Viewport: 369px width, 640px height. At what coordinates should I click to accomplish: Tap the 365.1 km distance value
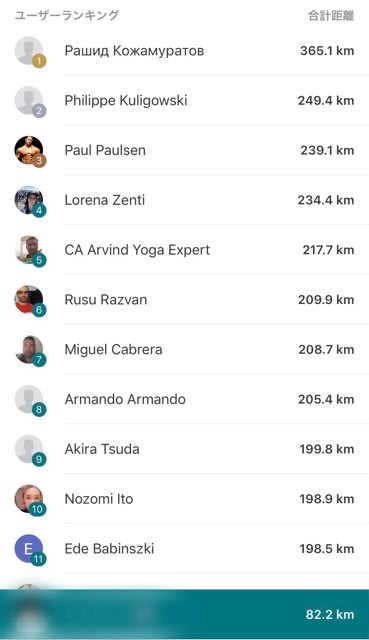pyautogui.click(x=327, y=51)
